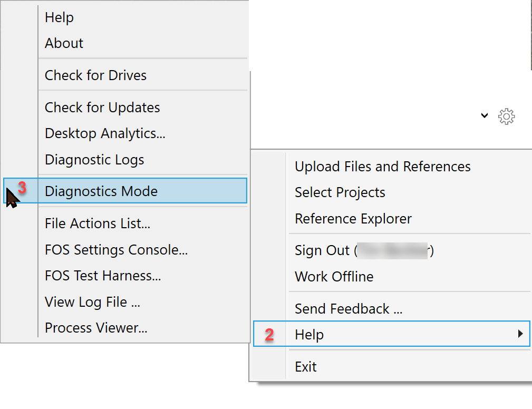Expand the chevron next to the gear icon
532x409 pixels.
tap(484, 116)
